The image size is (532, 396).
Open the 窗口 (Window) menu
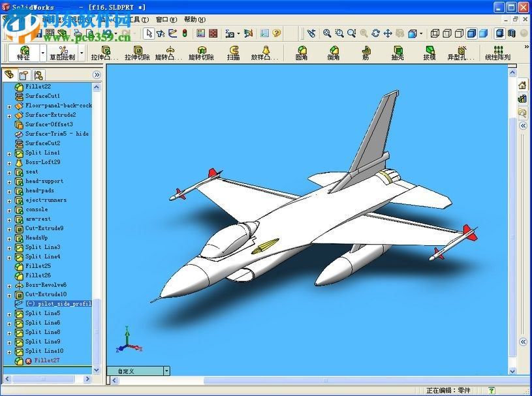pyautogui.click(x=166, y=19)
